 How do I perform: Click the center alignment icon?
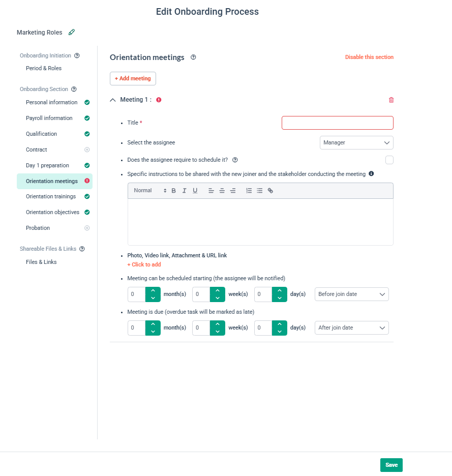(222, 190)
